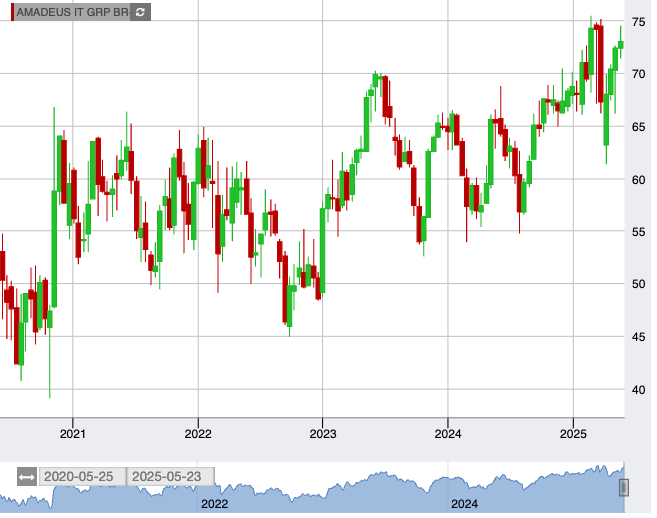
Task: Click the 50 price axis label
Action: 639,284
